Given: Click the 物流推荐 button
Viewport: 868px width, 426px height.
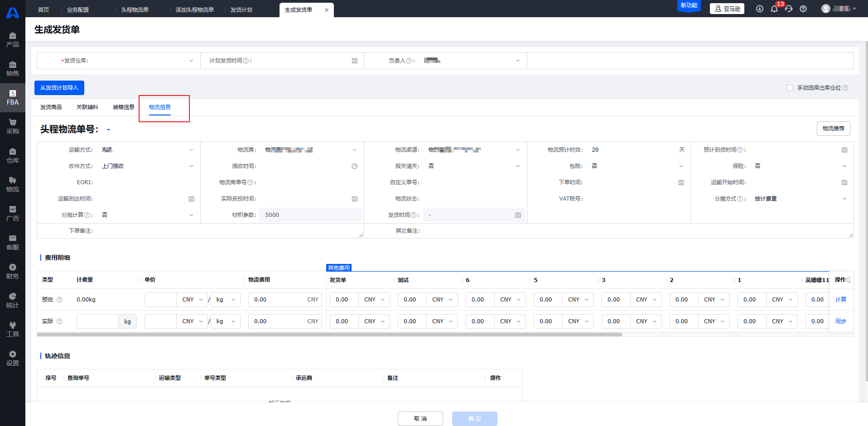Looking at the screenshot, I should coord(834,129).
